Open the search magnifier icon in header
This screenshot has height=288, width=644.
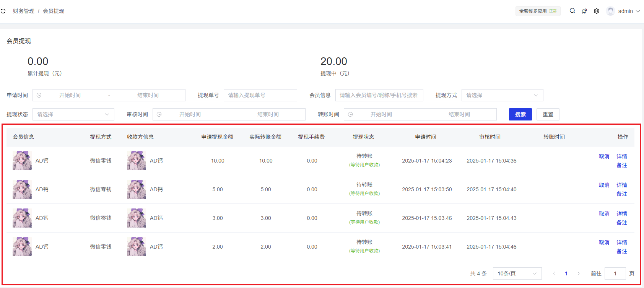(572, 11)
